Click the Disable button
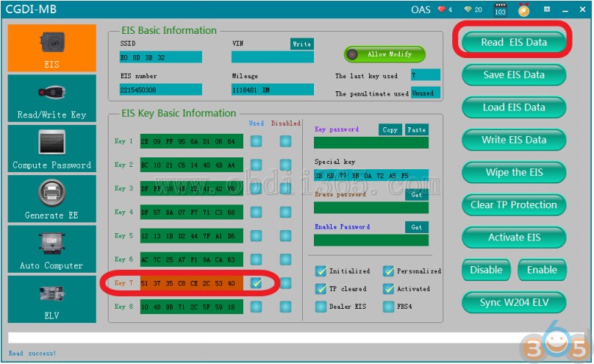Image resolution: width=594 pixels, height=364 pixels. 486,270
